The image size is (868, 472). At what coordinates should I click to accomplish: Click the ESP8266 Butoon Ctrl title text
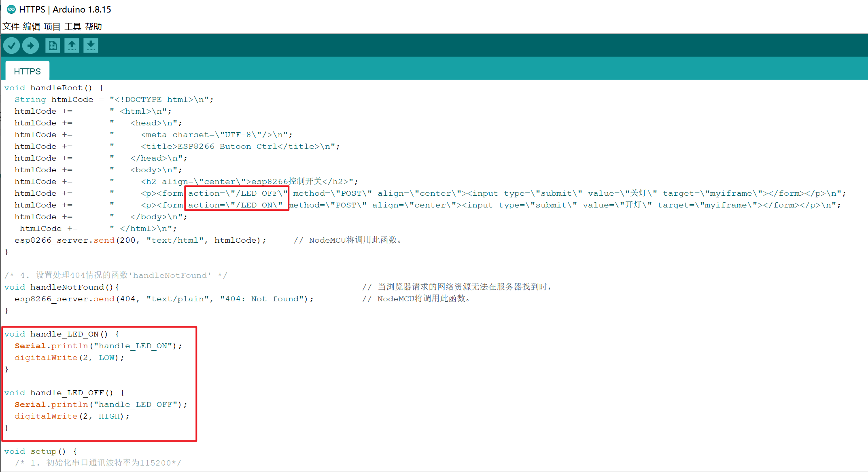(x=227, y=146)
